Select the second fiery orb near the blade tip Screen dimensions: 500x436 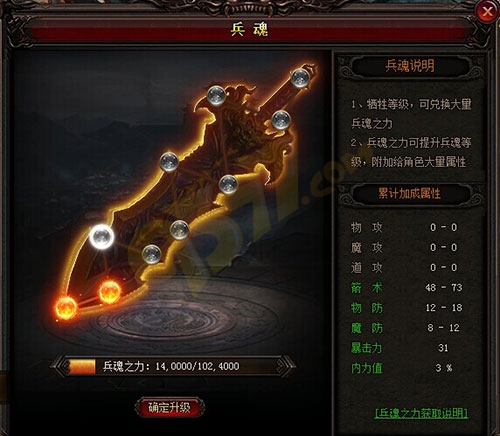pyautogui.click(x=110, y=292)
